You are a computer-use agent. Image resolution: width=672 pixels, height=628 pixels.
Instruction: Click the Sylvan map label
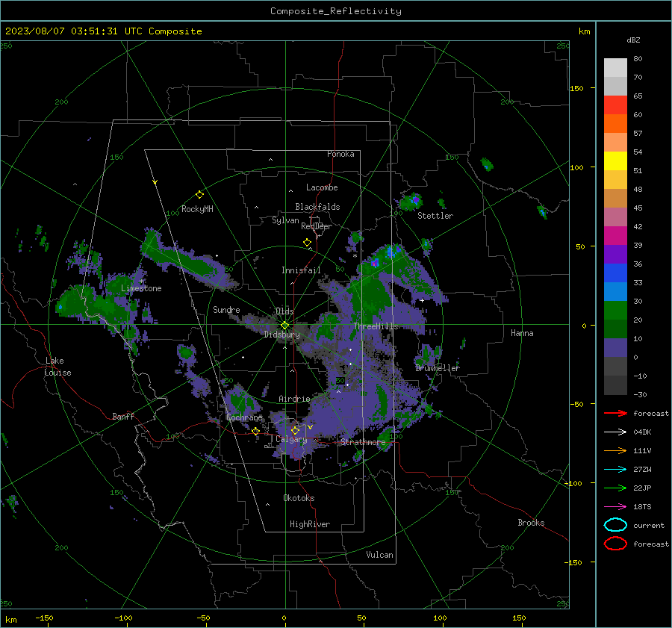coord(285,220)
